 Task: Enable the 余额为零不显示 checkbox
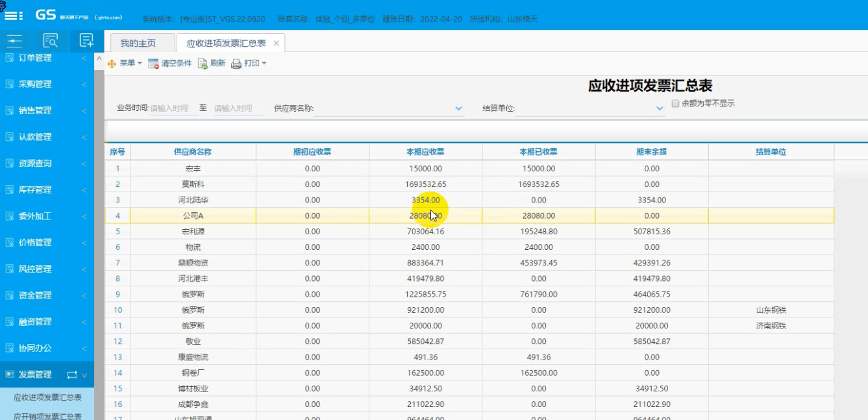[675, 103]
